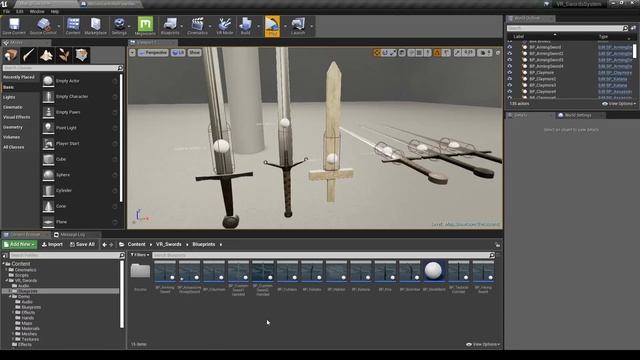This screenshot has height=360, width=640.
Task: Toggle visibility of the BP_ArmingSword3 actor
Action: [509, 60]
